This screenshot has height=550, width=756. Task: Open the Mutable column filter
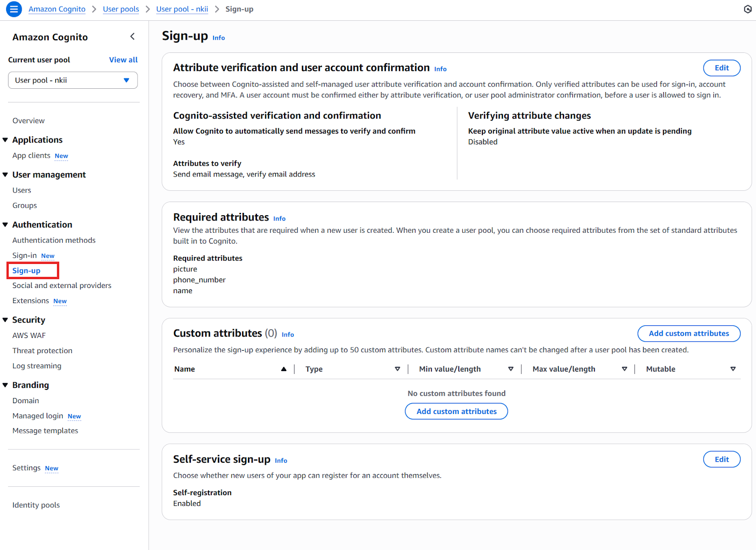733,369
